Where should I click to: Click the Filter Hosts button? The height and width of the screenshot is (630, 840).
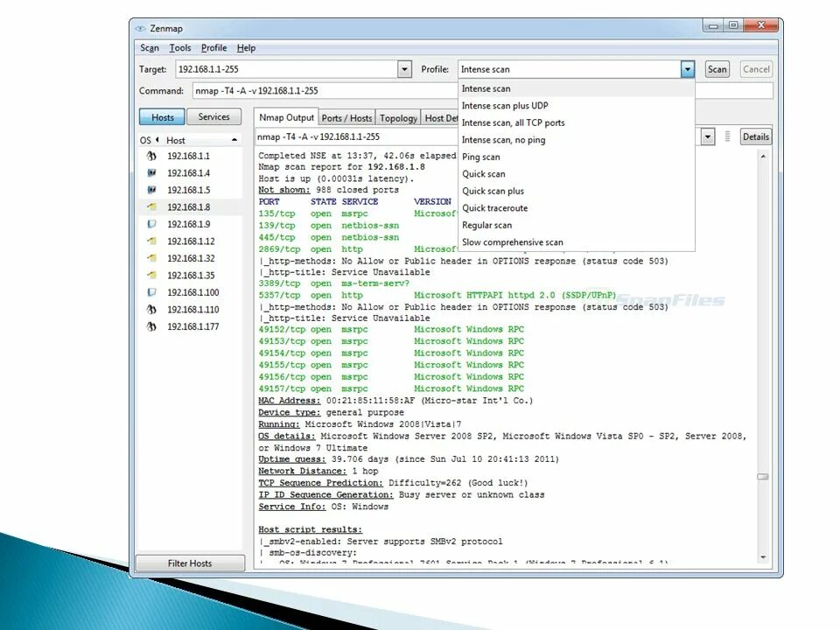(190, 563)
